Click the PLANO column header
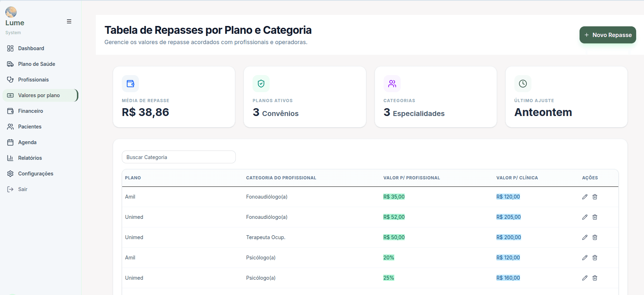644x295 pixels. tap(133, 178)
